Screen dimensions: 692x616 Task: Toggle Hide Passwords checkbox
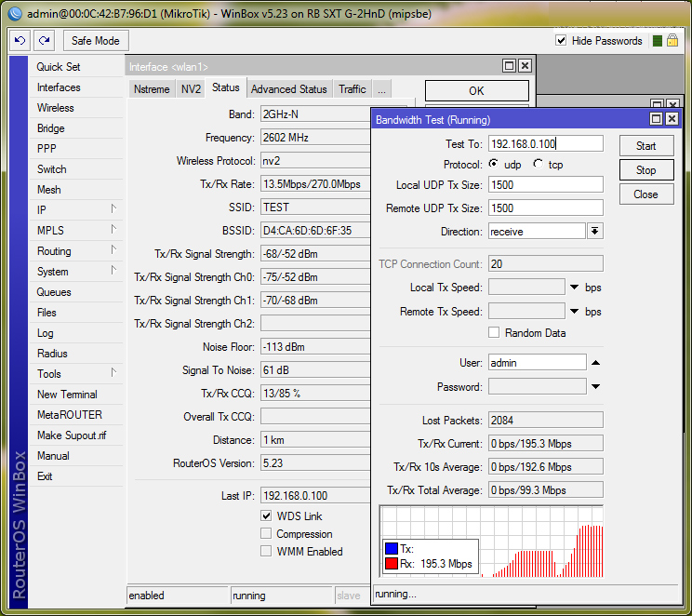(561, 41)
